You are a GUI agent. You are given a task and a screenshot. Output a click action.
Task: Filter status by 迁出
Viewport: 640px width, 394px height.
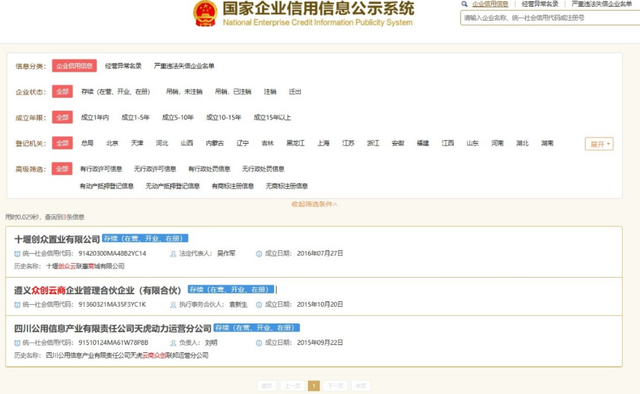295,91
